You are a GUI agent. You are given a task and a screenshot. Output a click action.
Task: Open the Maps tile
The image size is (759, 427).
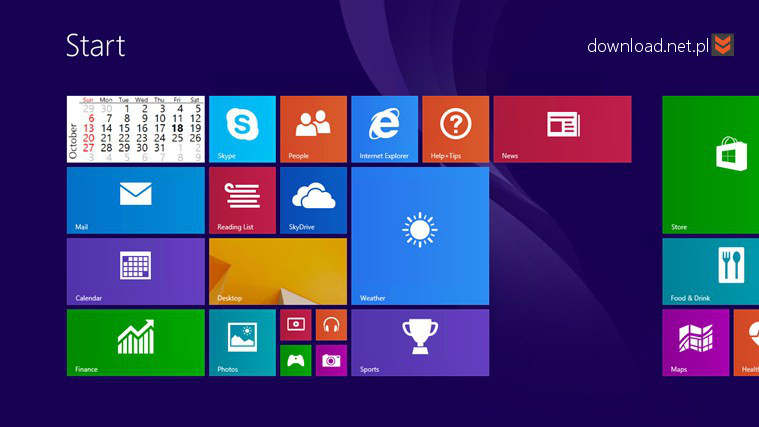pyautogui.click(x=696, y=343)
